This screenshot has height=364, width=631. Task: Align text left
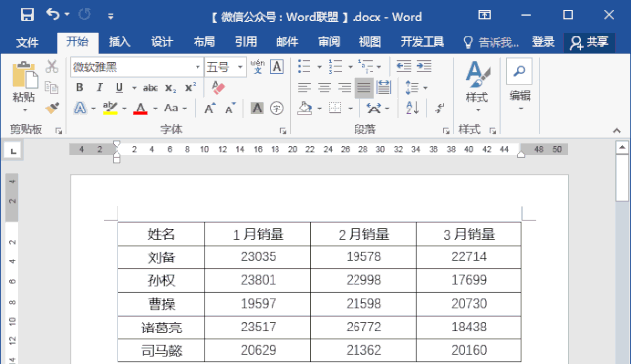(x=304, y=87)
